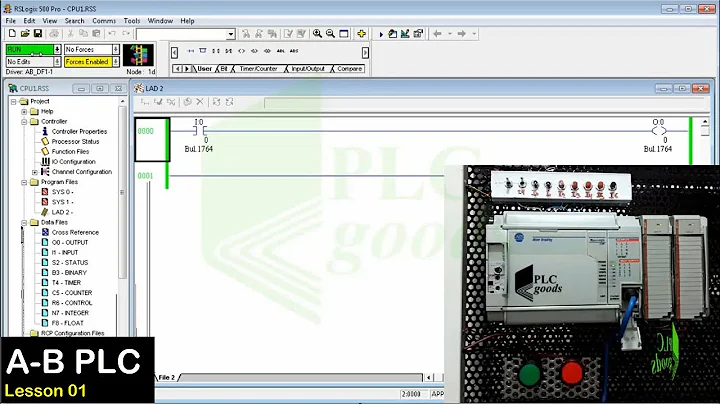Select the File 2 ladder tab
The image size is (720, 404).
(x=167, y=377)
